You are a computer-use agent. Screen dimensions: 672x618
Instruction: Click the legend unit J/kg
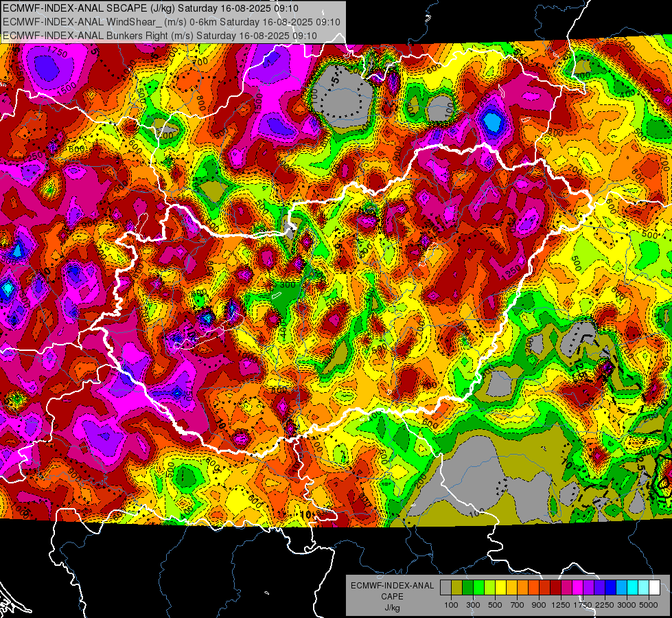click(x=392, y=608)
